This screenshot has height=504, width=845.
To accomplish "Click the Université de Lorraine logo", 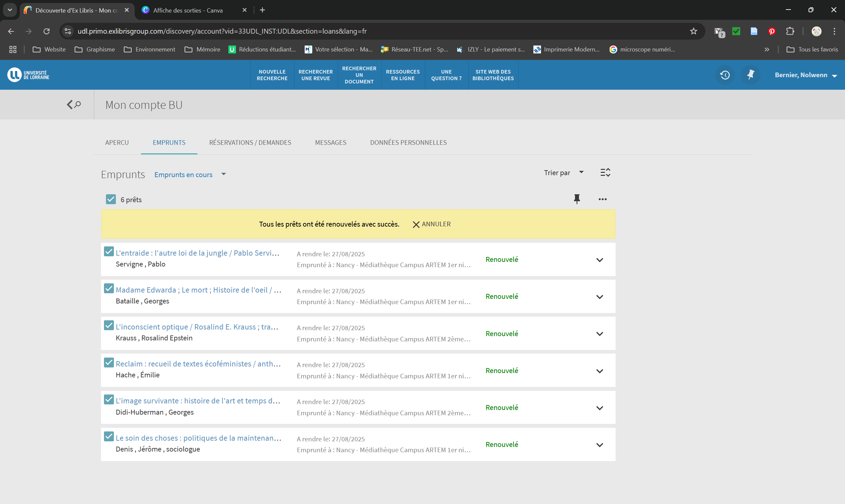I will [28, 75].
